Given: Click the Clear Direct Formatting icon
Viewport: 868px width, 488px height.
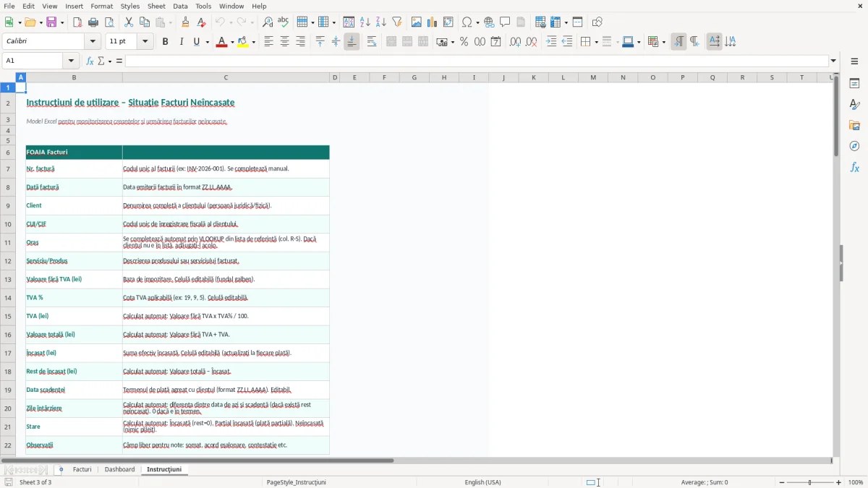Looking at the screenshot, I should (202, 22).
